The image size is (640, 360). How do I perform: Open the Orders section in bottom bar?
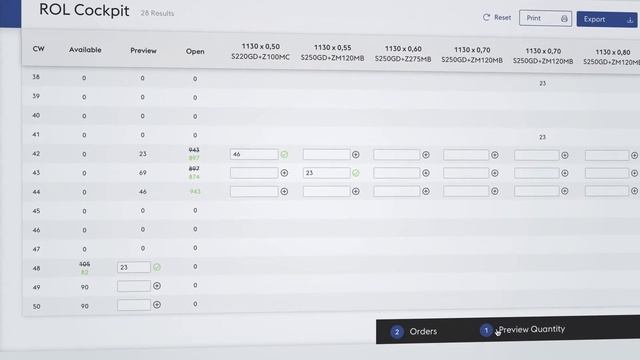click(414, 331)
